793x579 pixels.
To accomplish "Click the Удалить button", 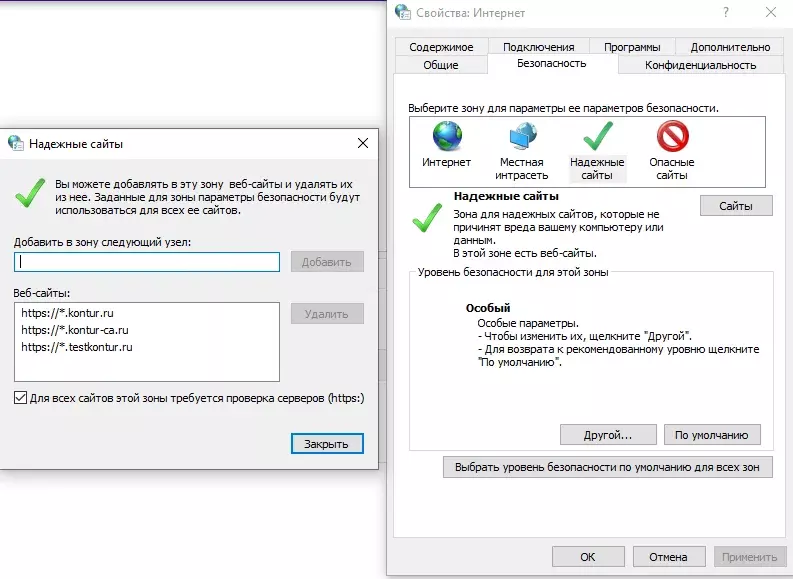I will point(327,314).
